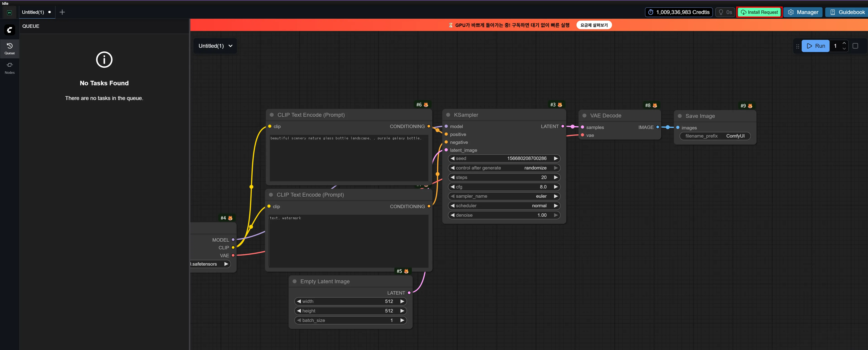The image size is (868, 350).
Task: Click the fox badge on node #6
Action: tap(426, 105)
